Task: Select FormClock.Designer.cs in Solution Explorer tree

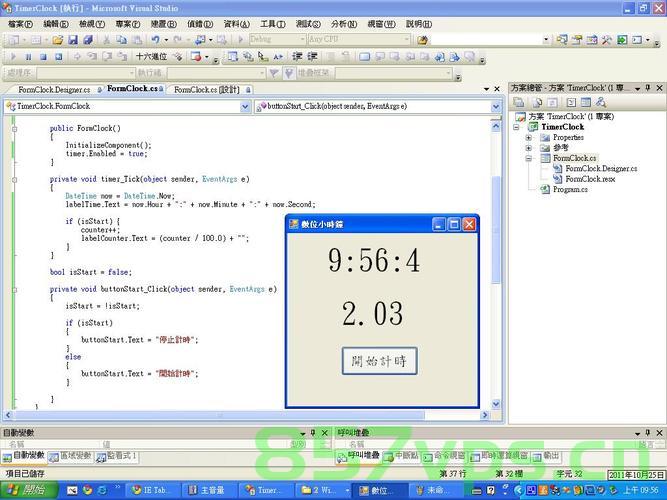Action: 601,169
